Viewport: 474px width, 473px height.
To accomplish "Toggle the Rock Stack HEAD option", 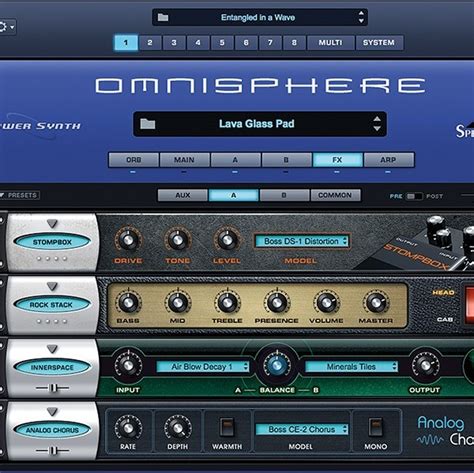I will tap(444, 293).
